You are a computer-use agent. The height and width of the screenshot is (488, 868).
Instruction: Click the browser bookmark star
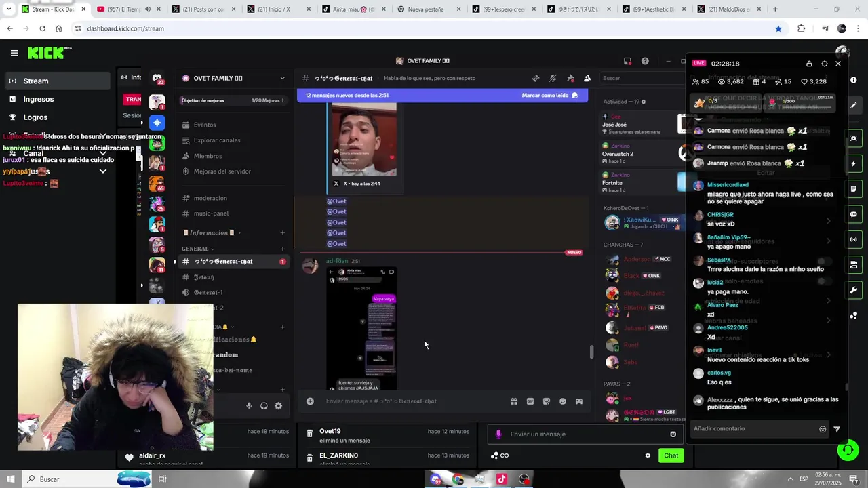point(778,28)
